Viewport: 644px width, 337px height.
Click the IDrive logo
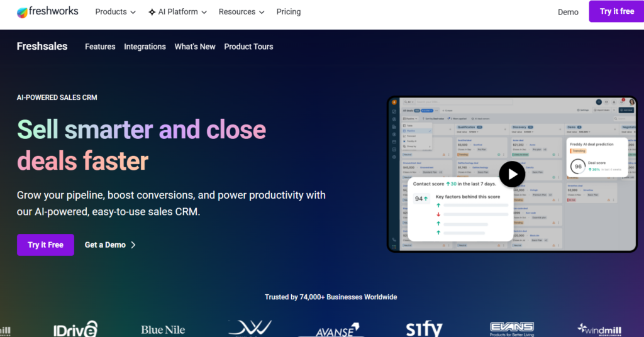coord(75,329)
